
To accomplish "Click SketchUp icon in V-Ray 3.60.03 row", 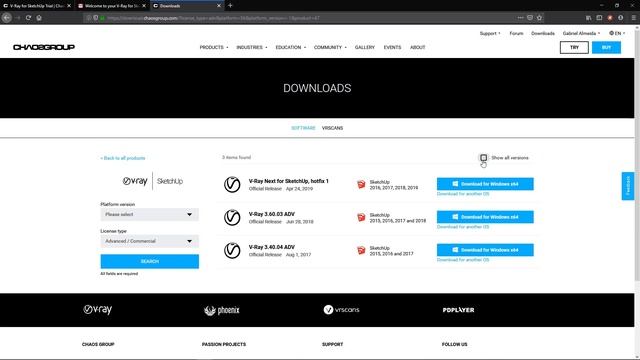I will tap(361, 218).
